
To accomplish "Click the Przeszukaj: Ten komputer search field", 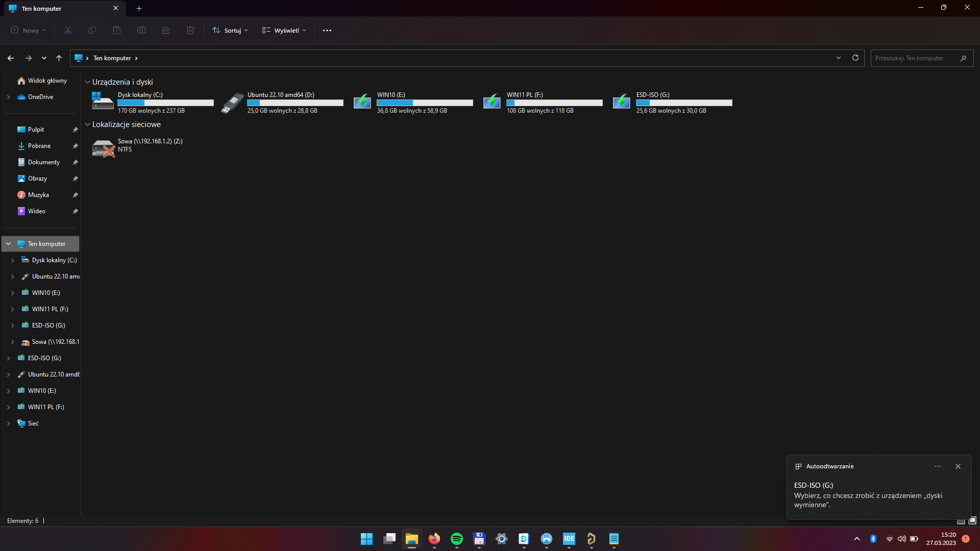I will [x=914, y=58].
